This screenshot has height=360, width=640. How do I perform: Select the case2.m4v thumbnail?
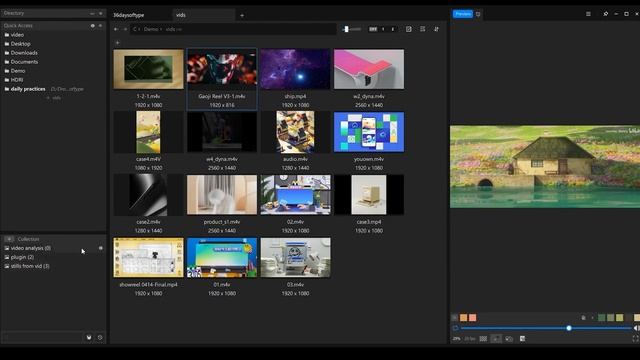(x=149, y=195)
